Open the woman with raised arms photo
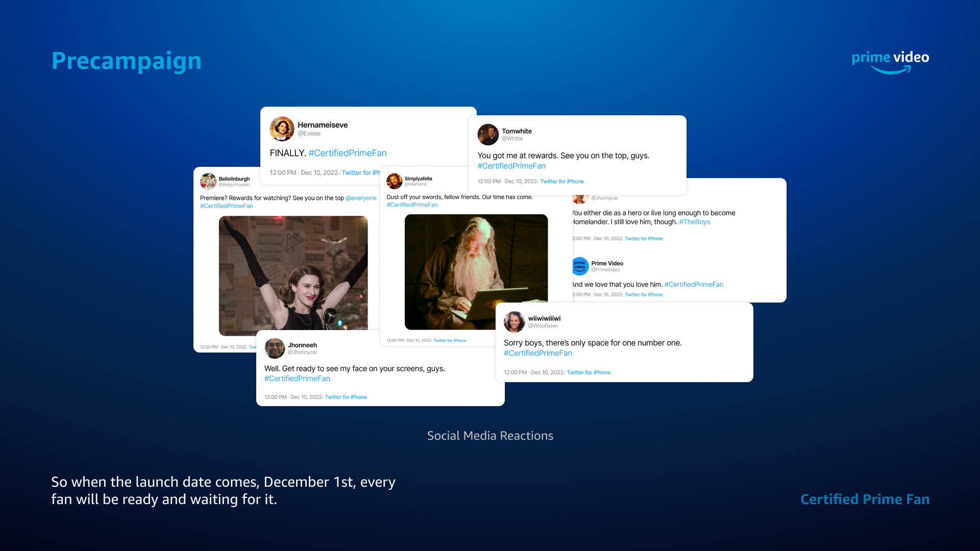 coord(293,275)
